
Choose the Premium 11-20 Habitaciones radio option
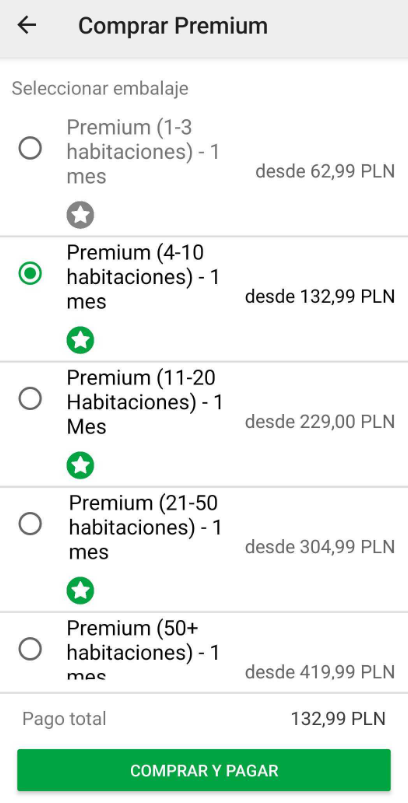(30, 399)
